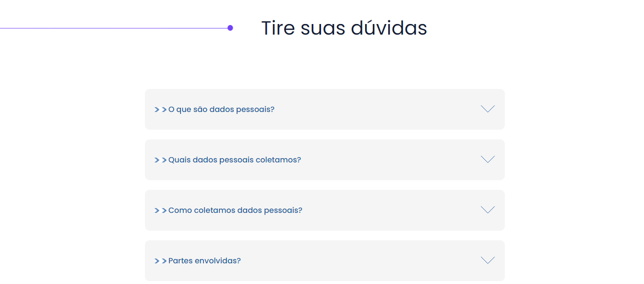Viewport: 644px width, 284px height.
Task: Select the 'Como coletamos dados pessoais?' question label
Action: [x=235, y=210]
